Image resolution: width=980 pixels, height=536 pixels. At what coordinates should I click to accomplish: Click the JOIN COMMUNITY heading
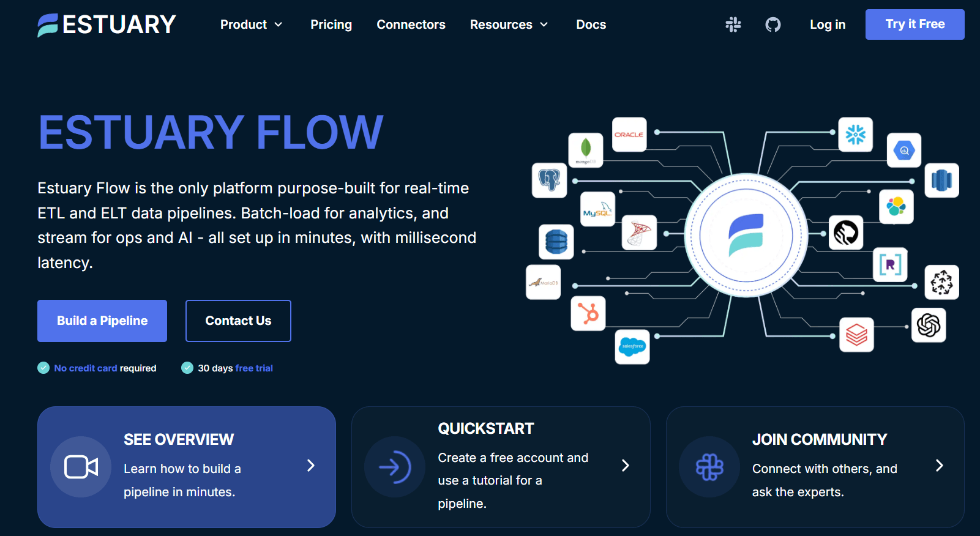pyautogui.click(x=820, y=439)
